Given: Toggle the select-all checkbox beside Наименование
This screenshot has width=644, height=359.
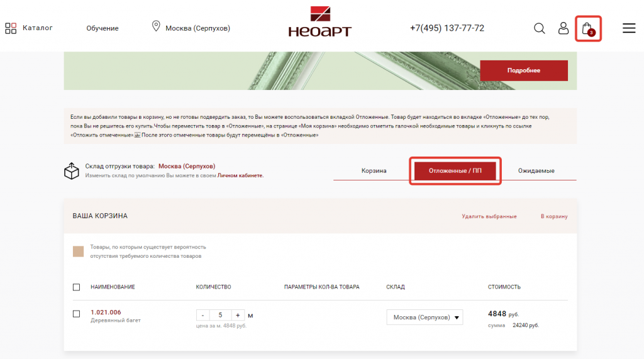Looking at the screenshot, I should pyautogui.click(x=76, y=287).
